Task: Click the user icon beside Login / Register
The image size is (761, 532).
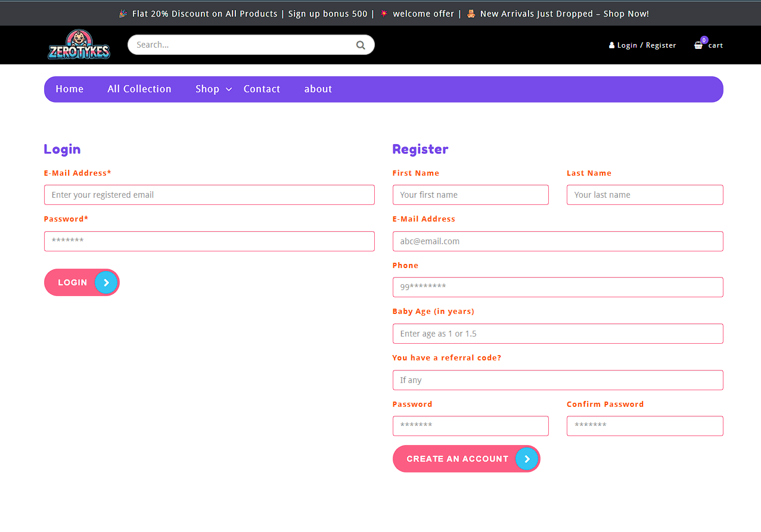Action: coord(611,45)
